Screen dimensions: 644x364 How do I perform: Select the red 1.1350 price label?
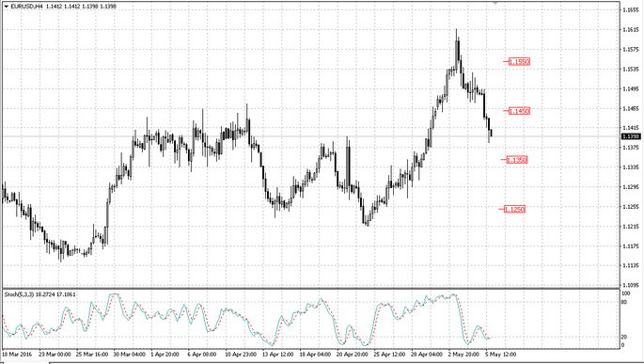click(517, 160)
